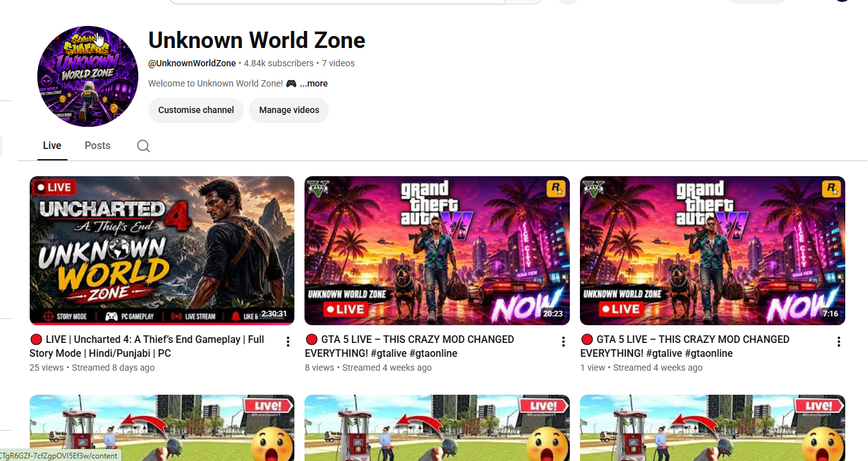Open the GTA 5 thumbnail with 20:23 duration
Image resolution: width=868 pixels, height=461 pixels.
point(437,251)
